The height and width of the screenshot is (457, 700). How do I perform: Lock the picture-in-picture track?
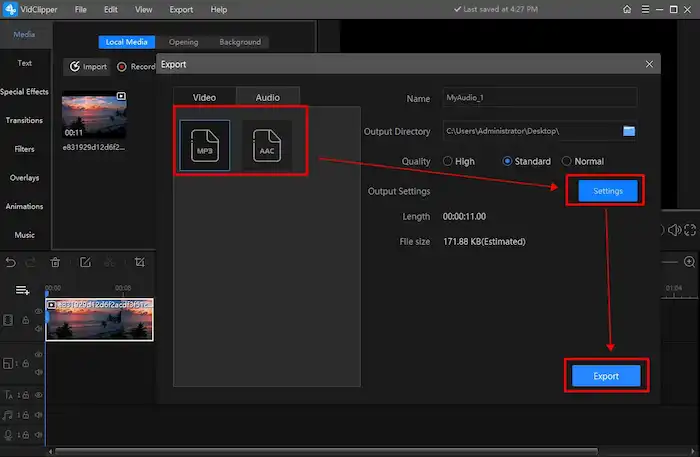pos(25,363)
